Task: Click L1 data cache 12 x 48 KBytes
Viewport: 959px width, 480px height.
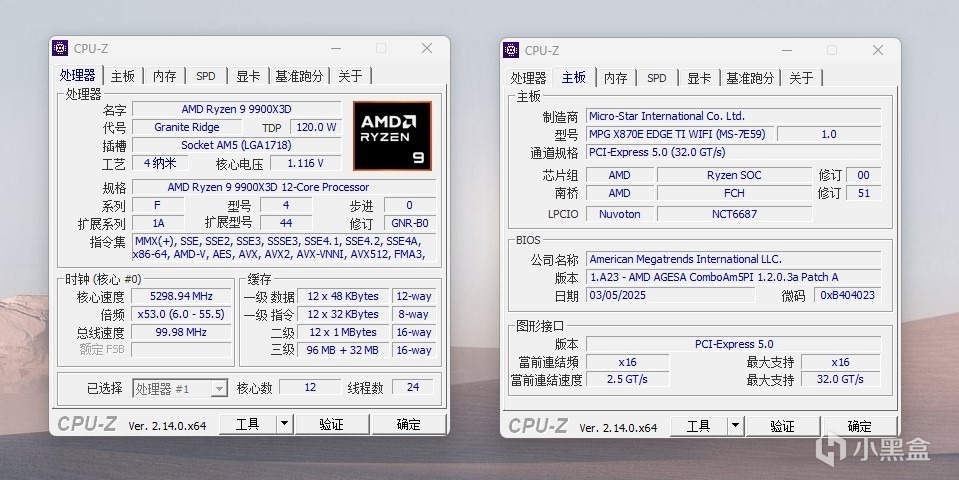Action: [343, 296]
